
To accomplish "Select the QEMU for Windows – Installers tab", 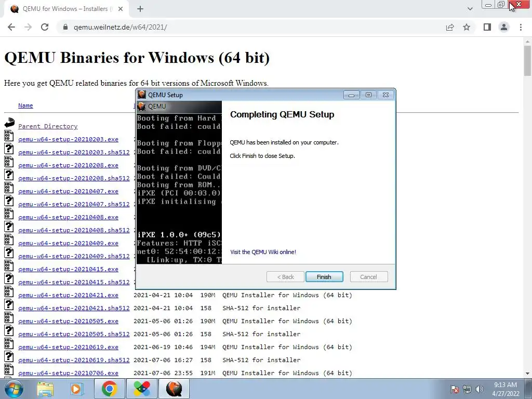I will pos(66,9).
